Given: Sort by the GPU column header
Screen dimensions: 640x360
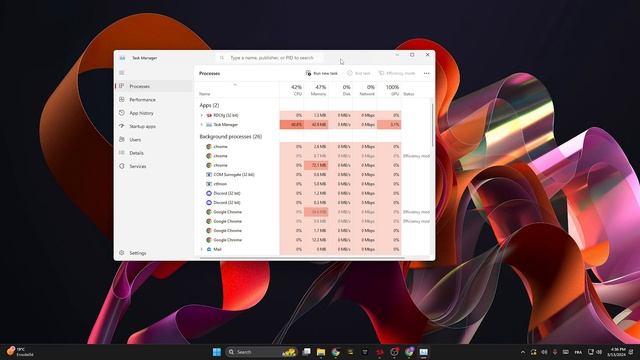Looking at the screenshot, I should tap(389, 90).
